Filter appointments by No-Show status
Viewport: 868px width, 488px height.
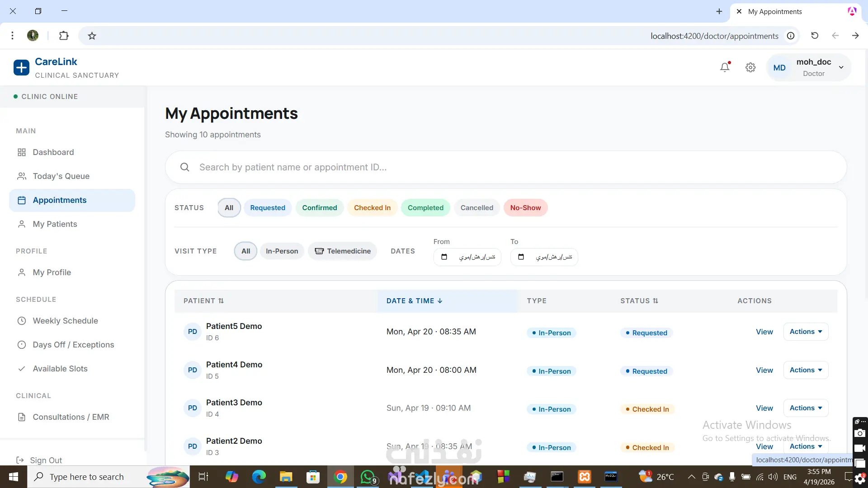pyautogui.click(x=525, y=208)
